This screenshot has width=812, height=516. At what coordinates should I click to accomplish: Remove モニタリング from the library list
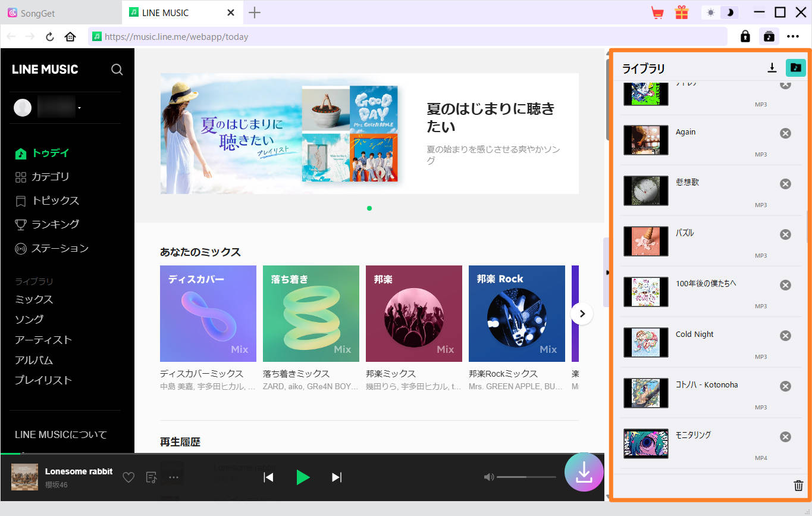(x=785, y=437)
